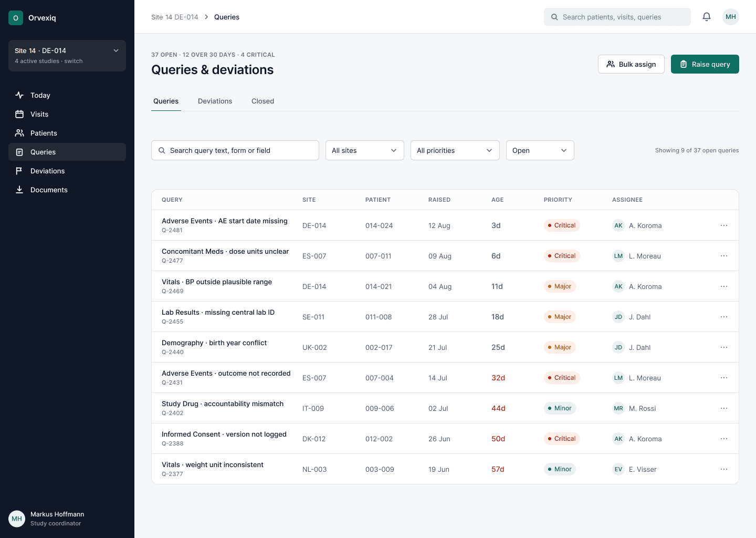Click Minor badge in Q-2402 row

560,408
